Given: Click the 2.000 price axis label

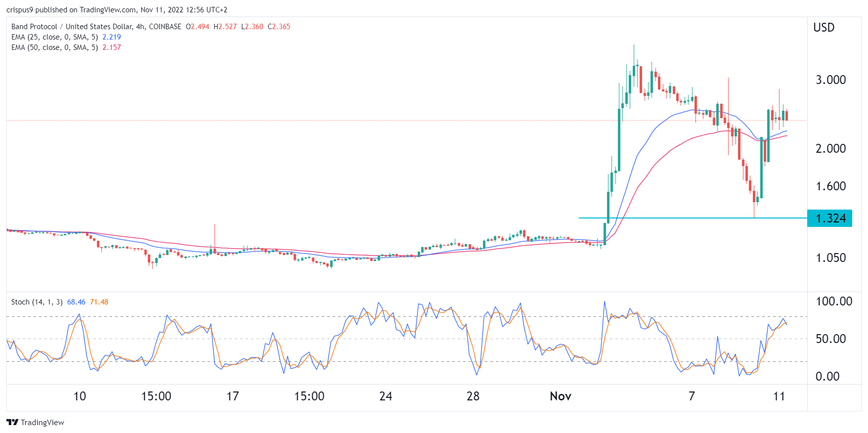Looking at the screenshot, I should [830, 148].
